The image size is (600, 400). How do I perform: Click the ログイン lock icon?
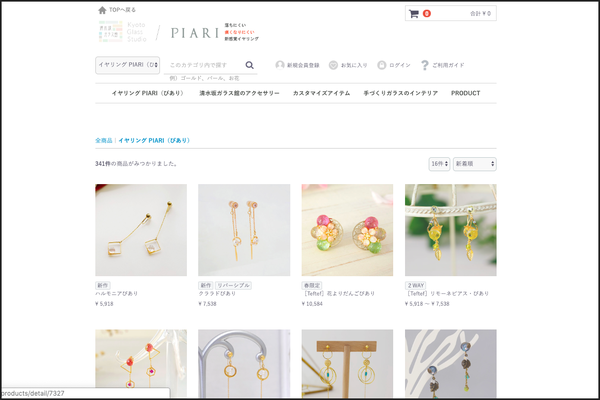click(382, 65)
